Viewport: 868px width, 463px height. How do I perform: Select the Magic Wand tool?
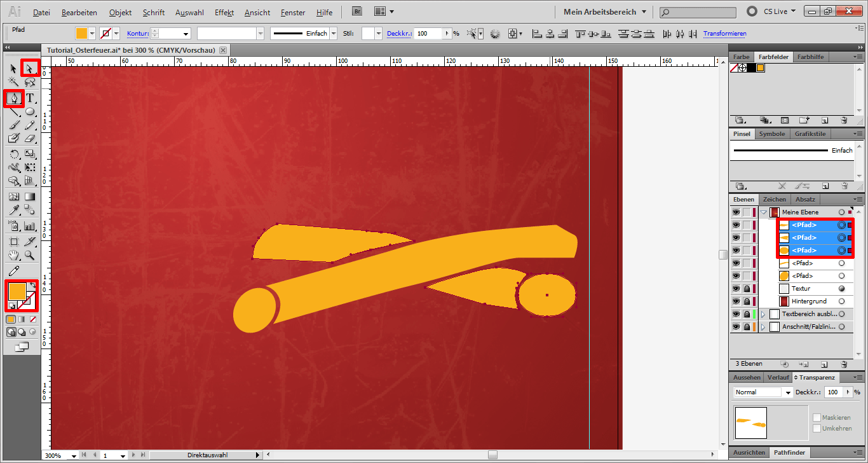(x=11, y=82)
